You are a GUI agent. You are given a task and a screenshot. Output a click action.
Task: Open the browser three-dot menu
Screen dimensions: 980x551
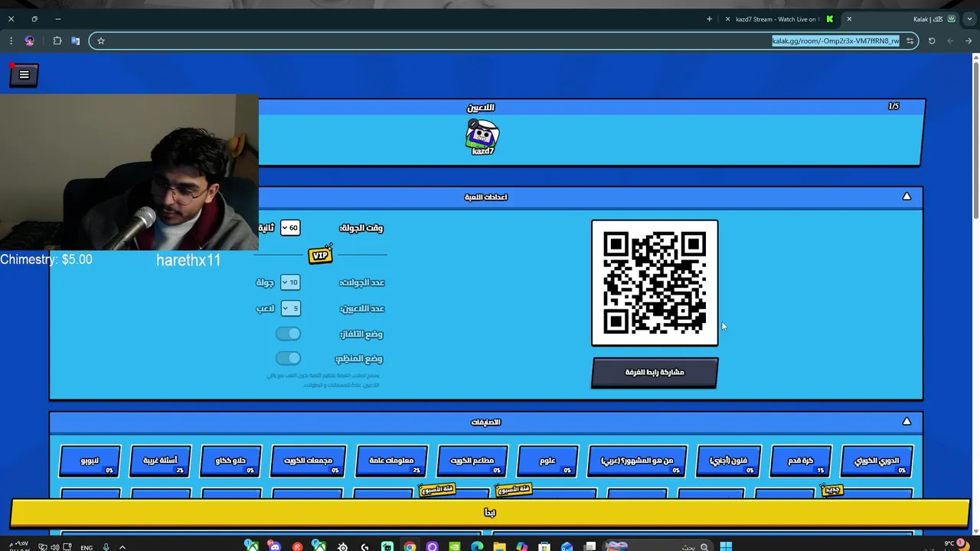click(11, 41)
